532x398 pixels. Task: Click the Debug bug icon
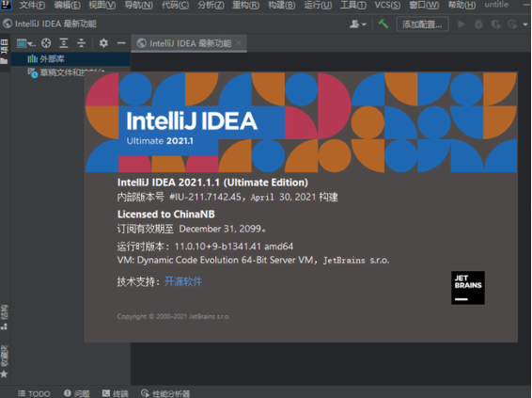pyautogui.click(x=478, y=24)
